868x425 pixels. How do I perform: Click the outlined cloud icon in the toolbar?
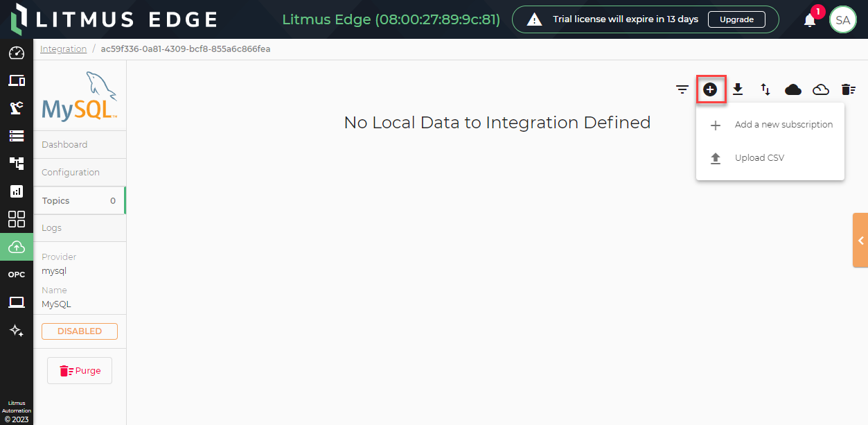(x=820, y=89)
